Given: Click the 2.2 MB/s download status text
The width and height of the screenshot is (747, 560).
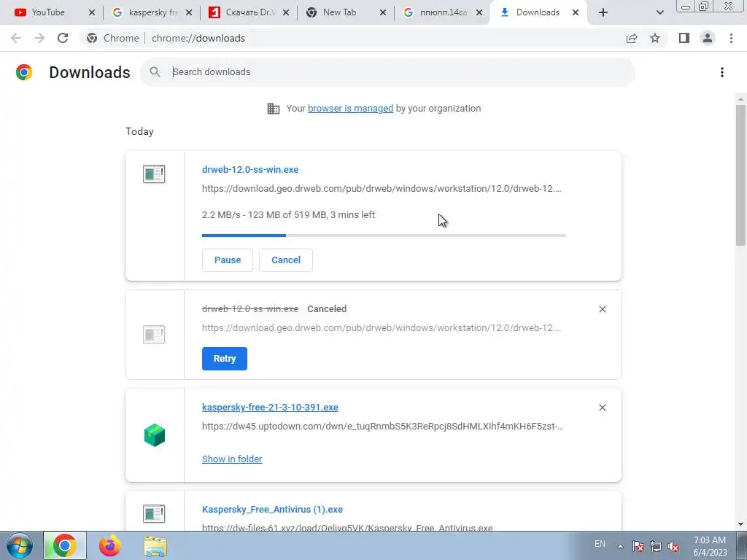Looking at the screenshot, I should click(288, 215).
